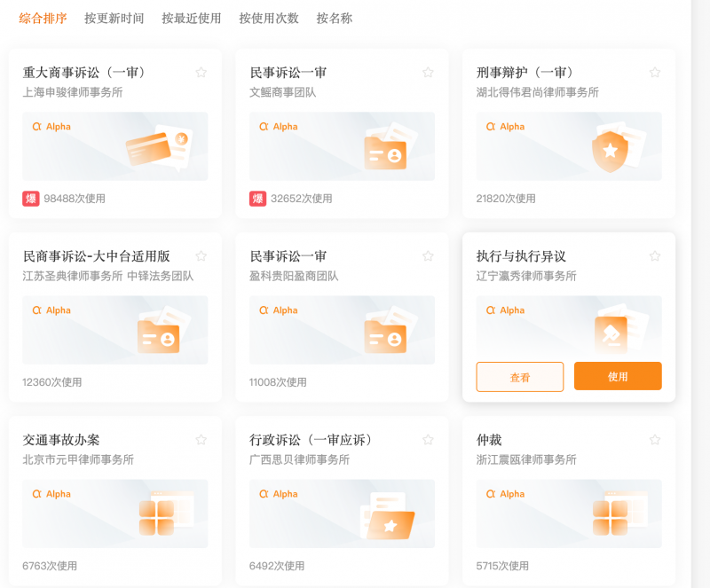The width and height of the screenshot is (710, 588).
Task: Click star icon on 执行与执行异议 card
Action: coord(655,256)
